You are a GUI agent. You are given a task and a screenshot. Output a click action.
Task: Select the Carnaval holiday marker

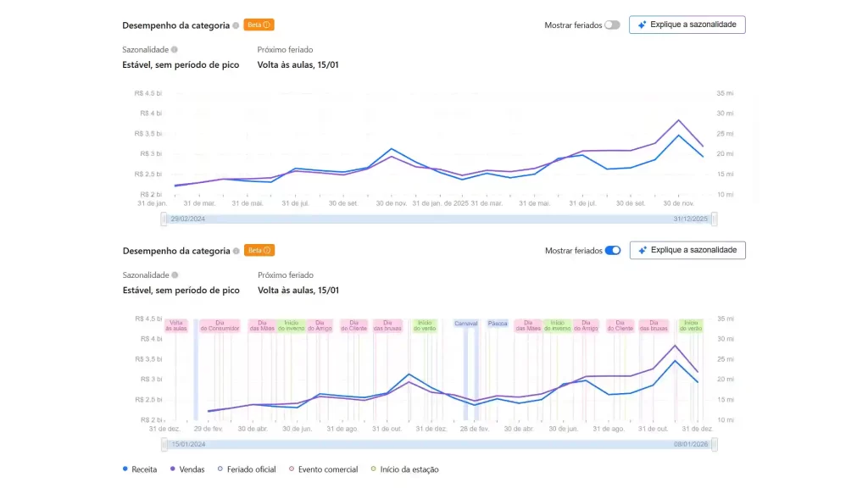(x=465, y=324)
